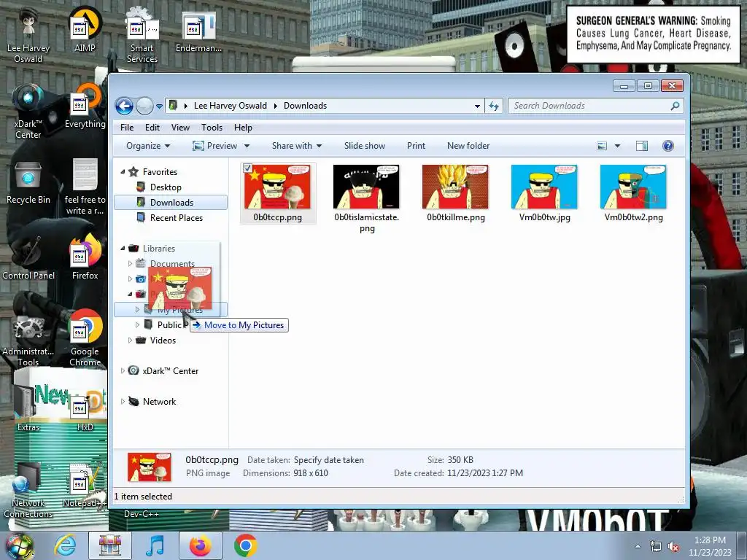Open the Network Connections desktop icon
Viewport: 747px width, 560px height.
click(x=28, y=491)
